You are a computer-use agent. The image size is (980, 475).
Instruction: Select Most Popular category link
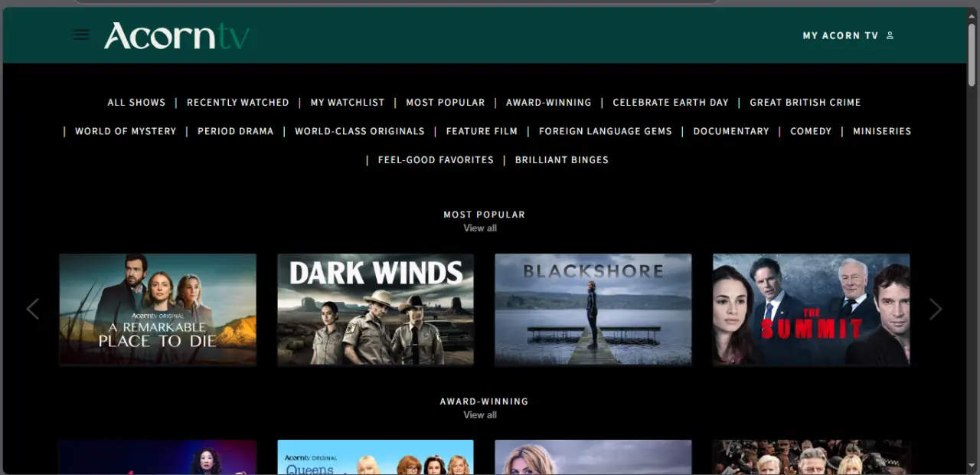click(446, 102)
